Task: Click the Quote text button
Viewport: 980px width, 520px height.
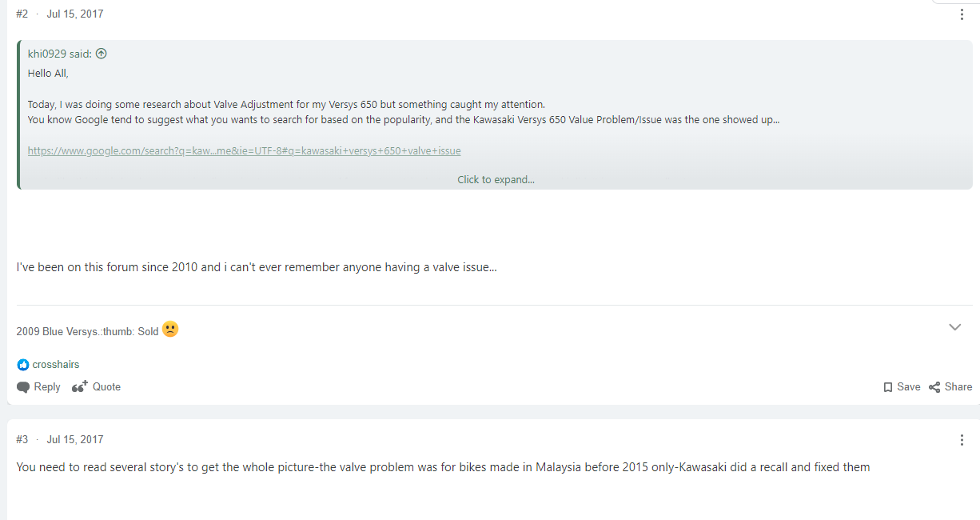Action: click(x=106, y=387)
